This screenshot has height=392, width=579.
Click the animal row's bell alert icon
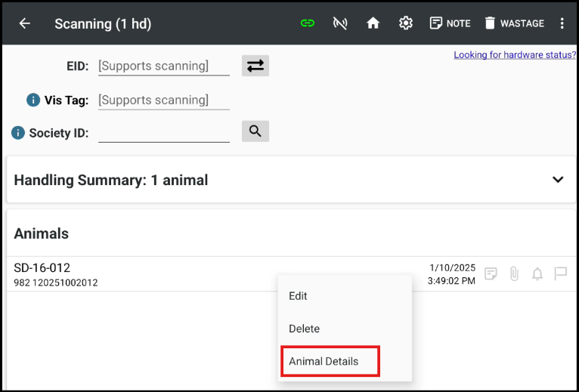(537, 274)
